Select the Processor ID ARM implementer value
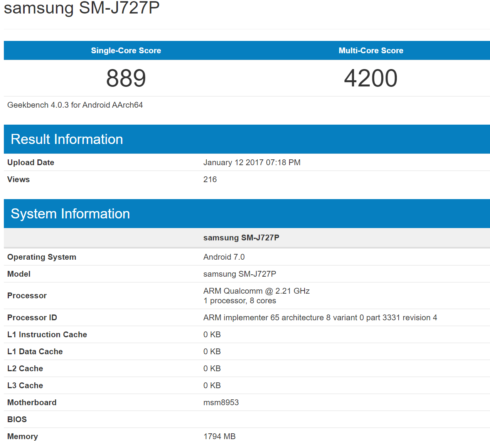The height and width of the screenshot is (448, 490). click(320, 318)
